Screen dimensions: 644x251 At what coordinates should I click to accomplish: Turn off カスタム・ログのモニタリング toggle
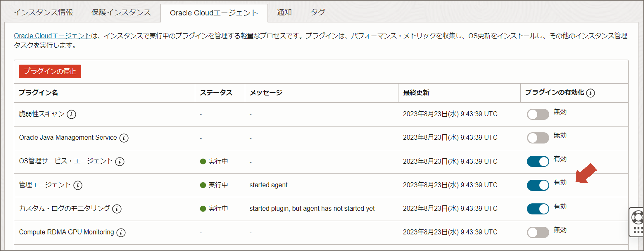(538, 209)
